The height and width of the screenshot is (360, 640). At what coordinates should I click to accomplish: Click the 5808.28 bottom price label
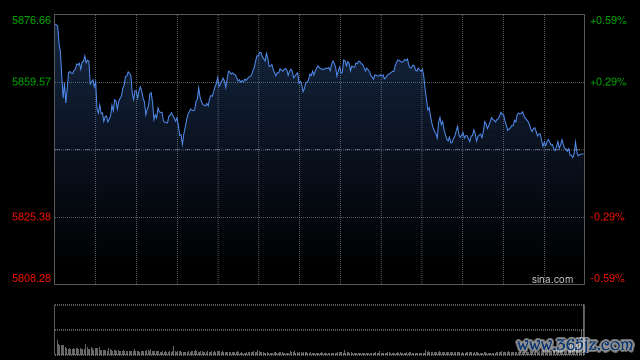pos(31,278)
